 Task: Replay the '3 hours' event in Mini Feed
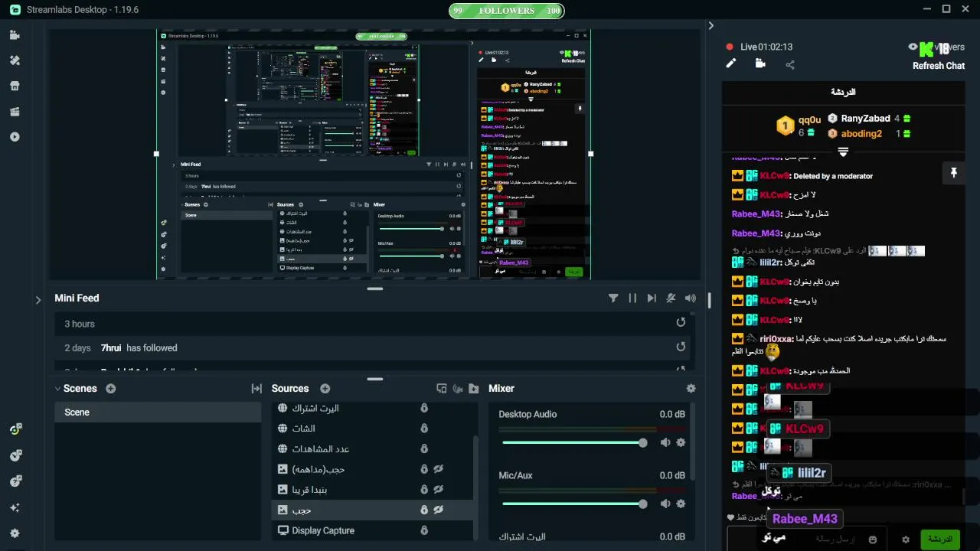pos(681,322)
